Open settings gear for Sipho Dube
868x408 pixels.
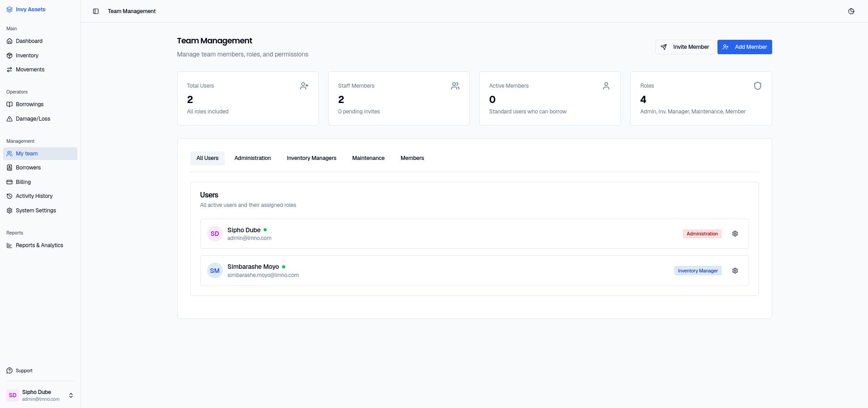735,234
